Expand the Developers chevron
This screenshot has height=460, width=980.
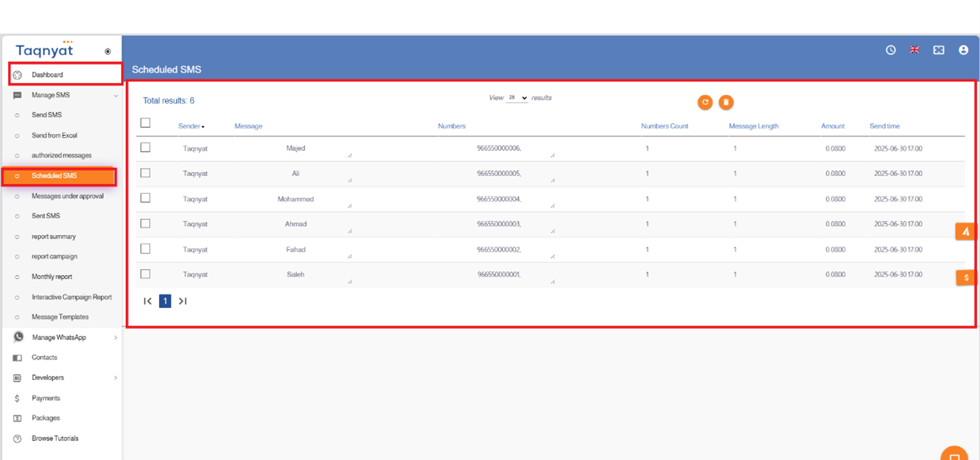116,378
